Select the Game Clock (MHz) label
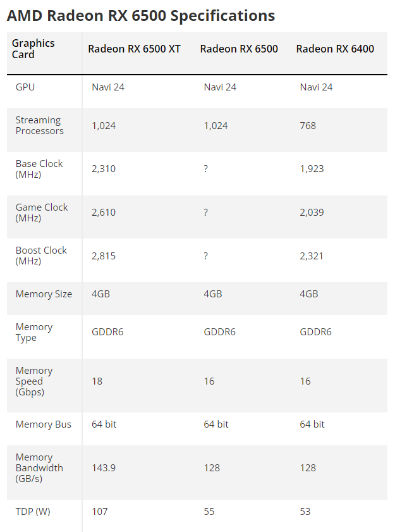Screen dimensions: 395x532 [x=41, y=213]
